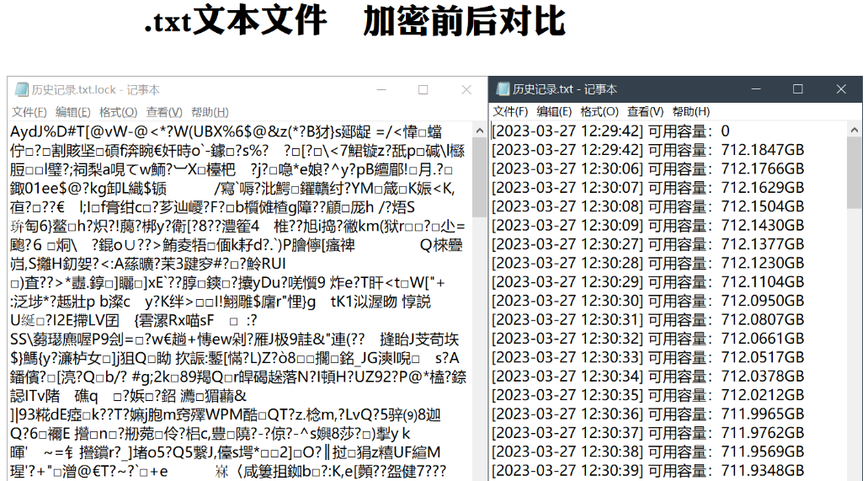Expand 格式(O) menu in the right 历史记录.txt window
The width and height of the screenshot is (868, 481).
click(599, 111)
